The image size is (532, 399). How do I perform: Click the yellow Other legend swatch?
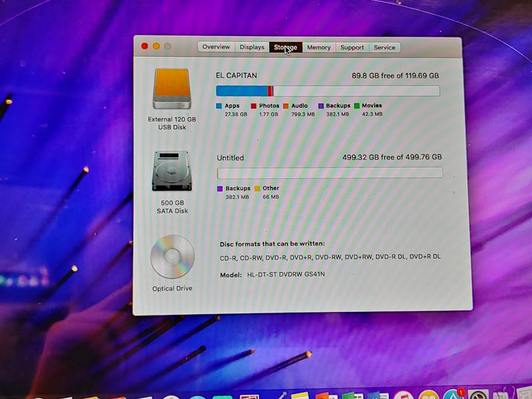[x=257, y=188]
